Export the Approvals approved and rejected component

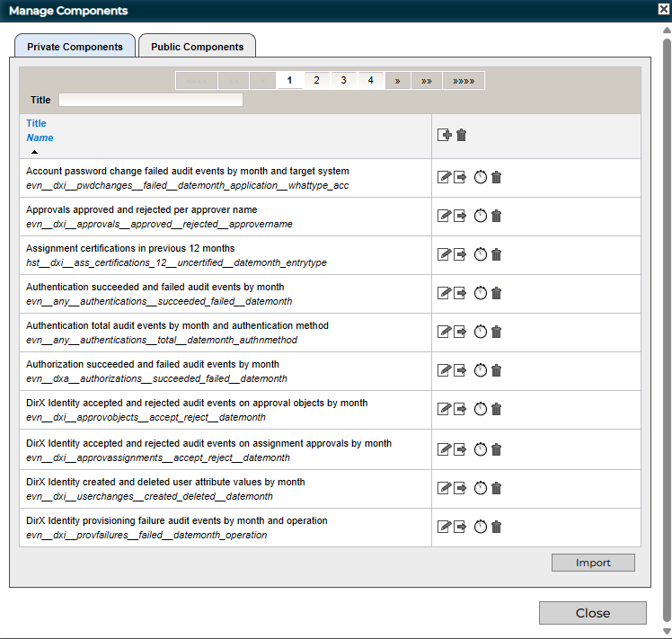tap(460, 216)
